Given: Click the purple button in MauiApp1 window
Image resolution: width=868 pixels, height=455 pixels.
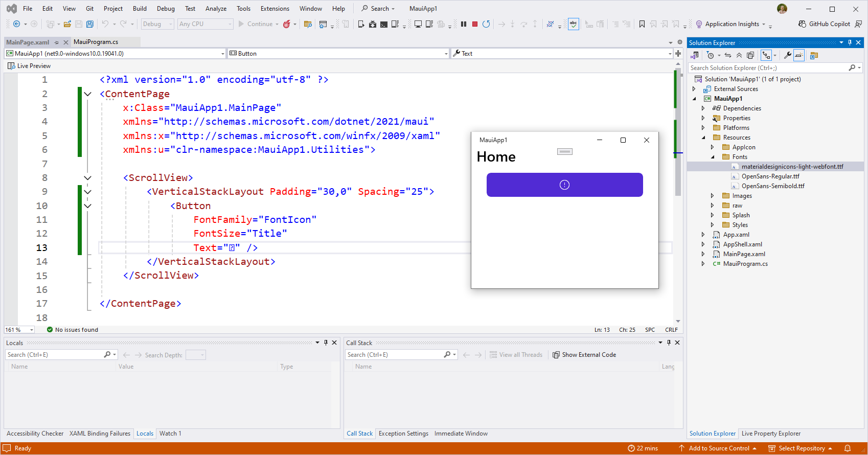Looking at the screenshot, I should pos(564,185).
